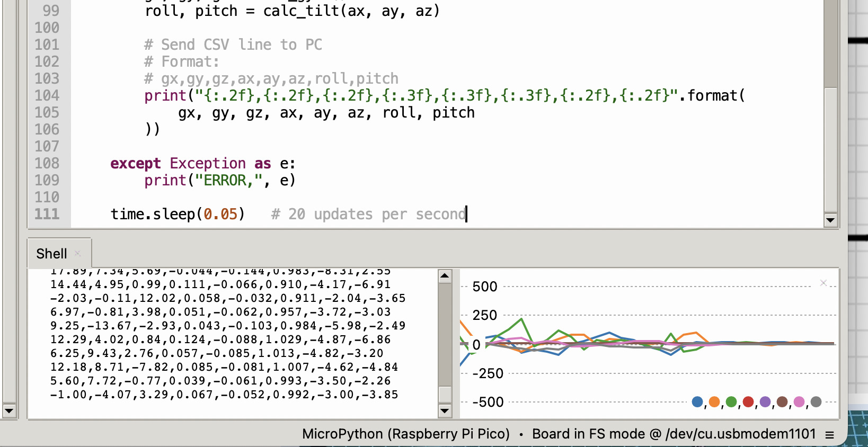
Task: Click shell output line starting -2.03,-0.11
Action: point(228,298)
